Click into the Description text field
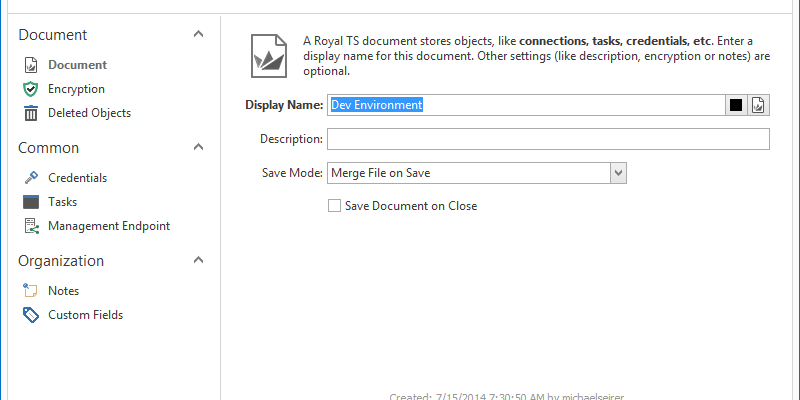Viewport: 800px width, 400px height. click(x=547, y=139)
